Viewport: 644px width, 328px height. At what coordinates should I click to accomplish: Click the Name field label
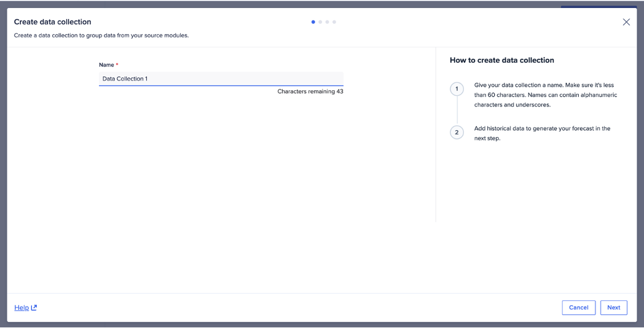click(x=106, y=65)
